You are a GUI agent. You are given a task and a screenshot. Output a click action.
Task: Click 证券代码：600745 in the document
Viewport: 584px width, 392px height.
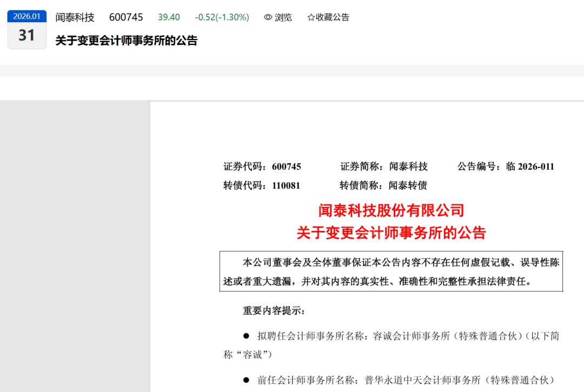[262, 167]
